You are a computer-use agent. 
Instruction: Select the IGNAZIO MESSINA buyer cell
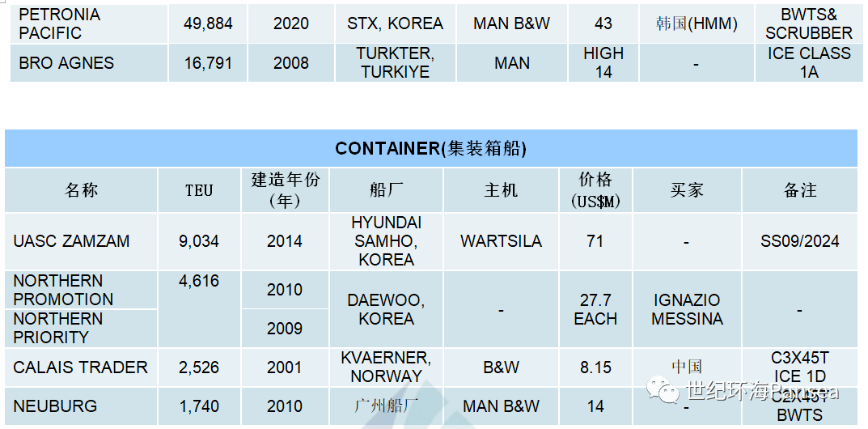click(687, 309)
